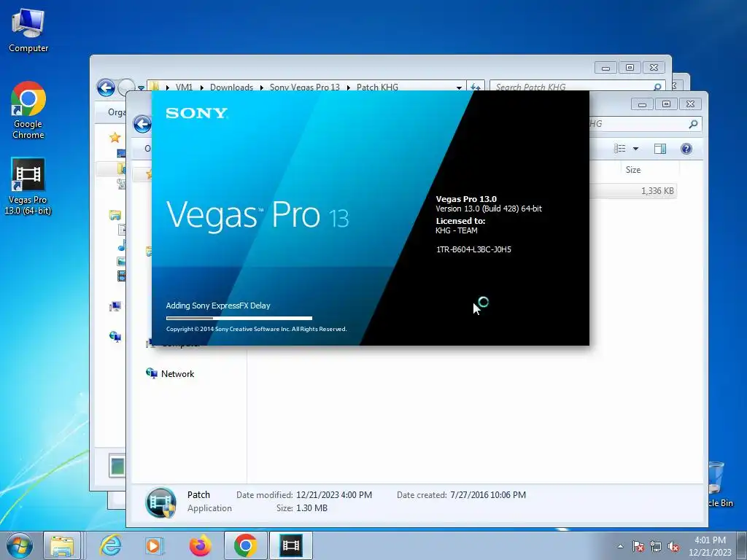Select the Vegas Pro taskbar button

(290, 545)
